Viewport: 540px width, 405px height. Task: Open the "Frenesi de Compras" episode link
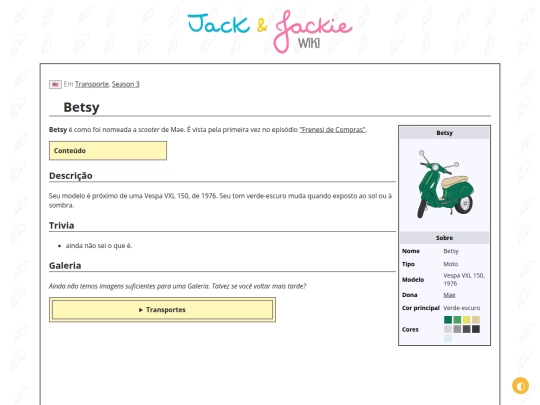point(332,130)
